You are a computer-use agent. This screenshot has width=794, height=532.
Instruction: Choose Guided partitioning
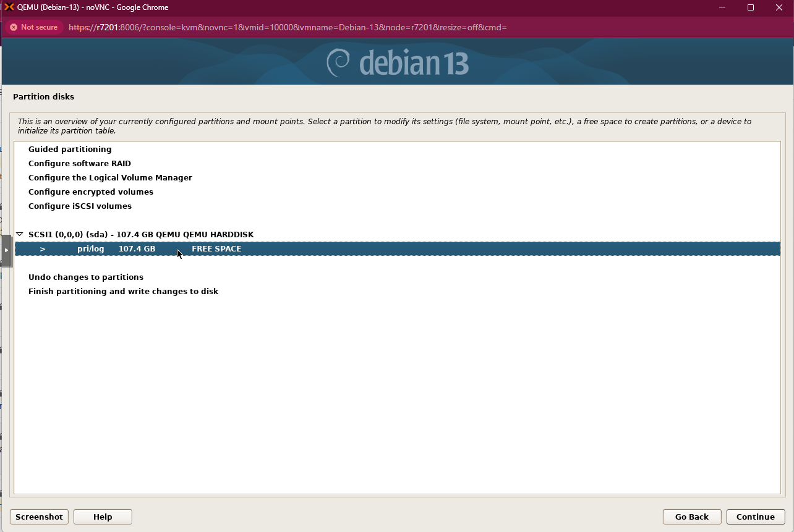click(70, 150)
